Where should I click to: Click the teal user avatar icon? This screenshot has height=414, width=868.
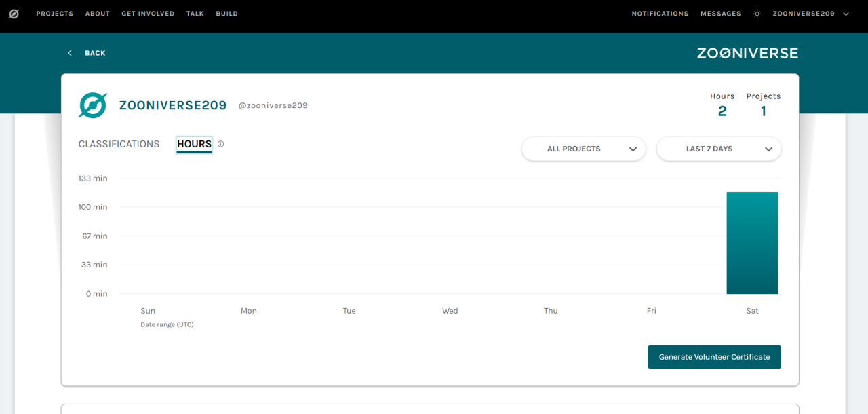click(x=93, y=105)
